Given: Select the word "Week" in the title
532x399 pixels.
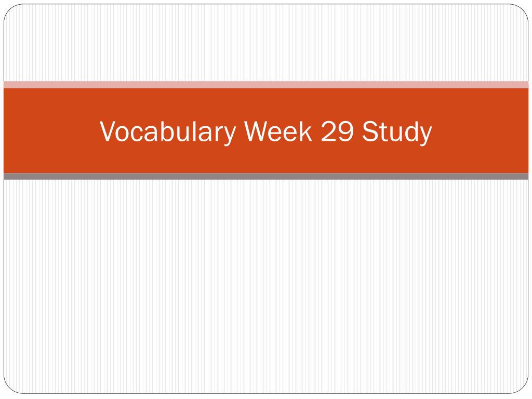Looking at the screenshot, I should tap(278, 131).
